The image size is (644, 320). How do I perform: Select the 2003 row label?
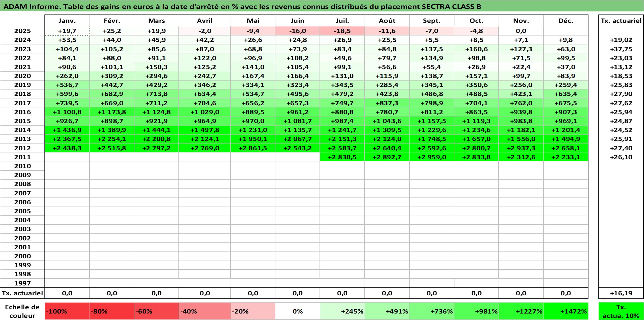coord(23,229)
